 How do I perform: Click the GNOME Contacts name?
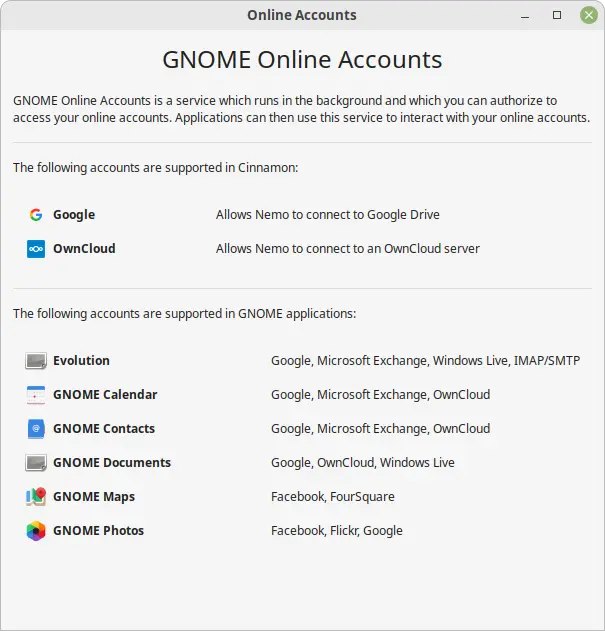(104, 429)
